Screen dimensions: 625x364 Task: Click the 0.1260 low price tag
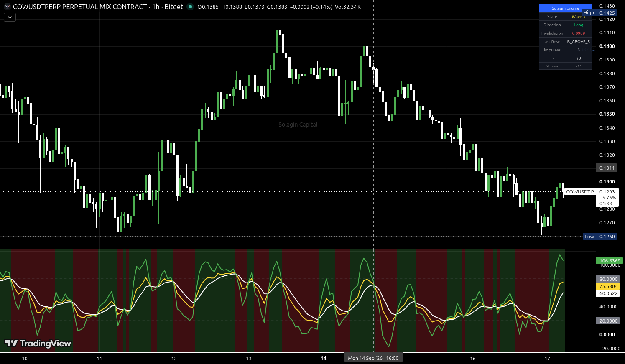(607, 237)
